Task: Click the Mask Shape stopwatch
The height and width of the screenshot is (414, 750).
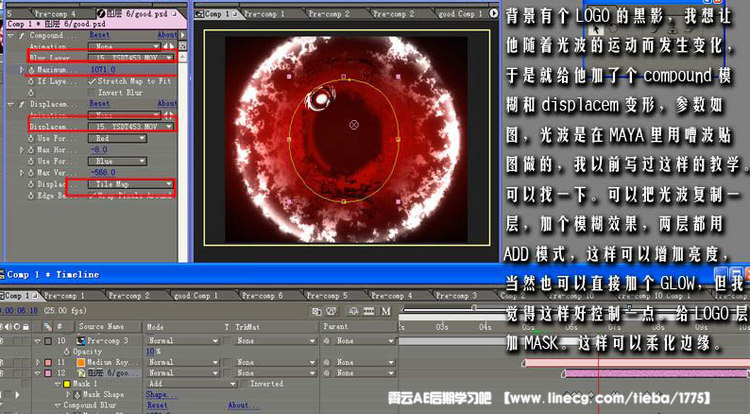Action: tap(77, 395)
